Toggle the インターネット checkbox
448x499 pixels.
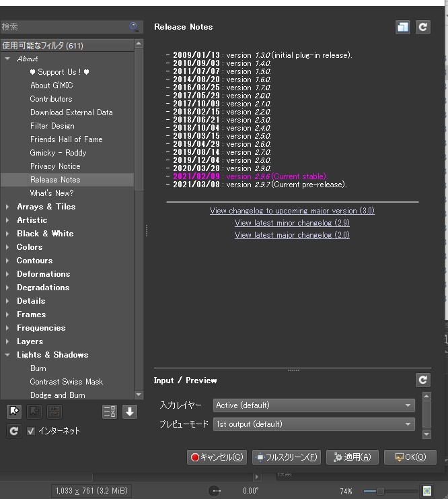coord(31,431)
